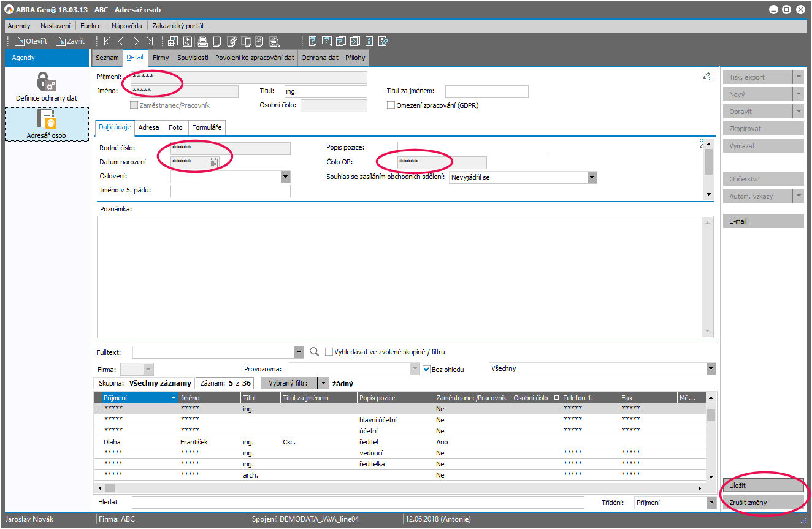Go to the next record arrow
The image size is (812, 529).
136,42
